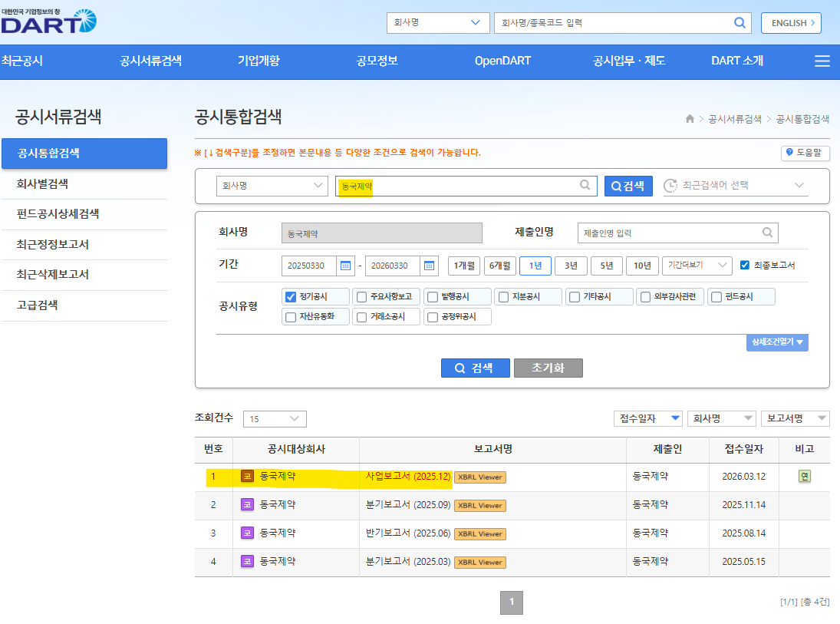Open the 회사명 dropdown beside 동국제약 search field

[272, 186]
